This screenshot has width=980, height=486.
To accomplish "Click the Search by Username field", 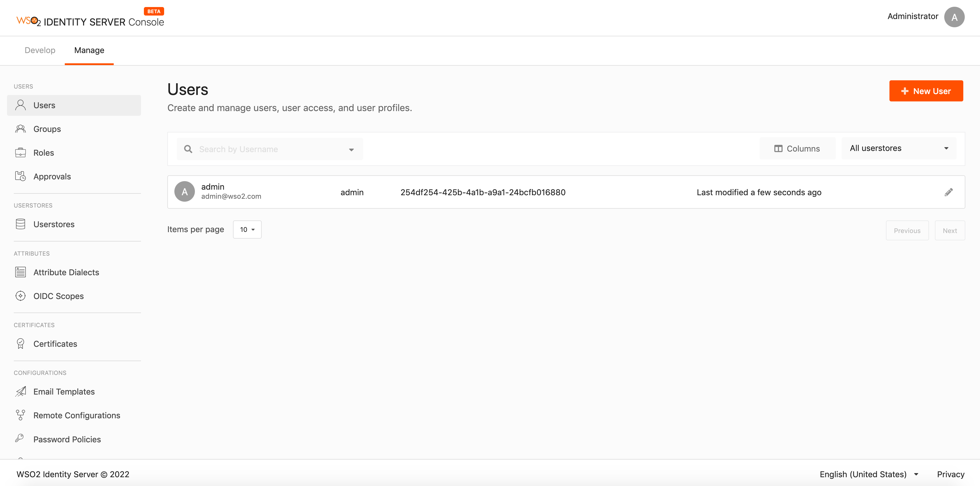I will click(266, 149).
